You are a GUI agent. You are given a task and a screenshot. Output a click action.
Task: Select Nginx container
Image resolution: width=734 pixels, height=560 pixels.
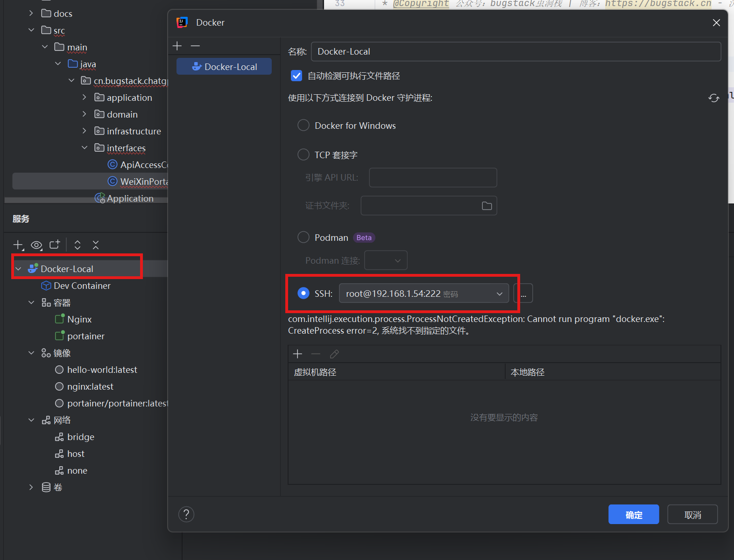click(x=79, y=319)
